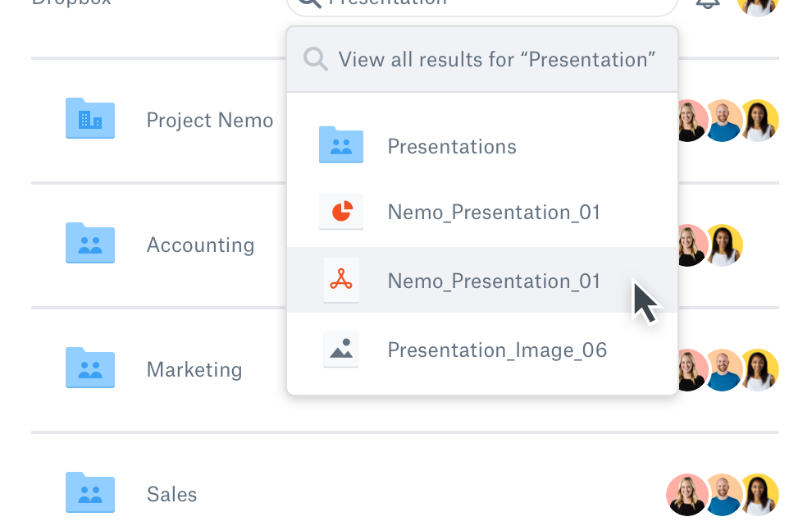Select the Nemo_Presentation_01 slides file result

click(x=482, y=213)
